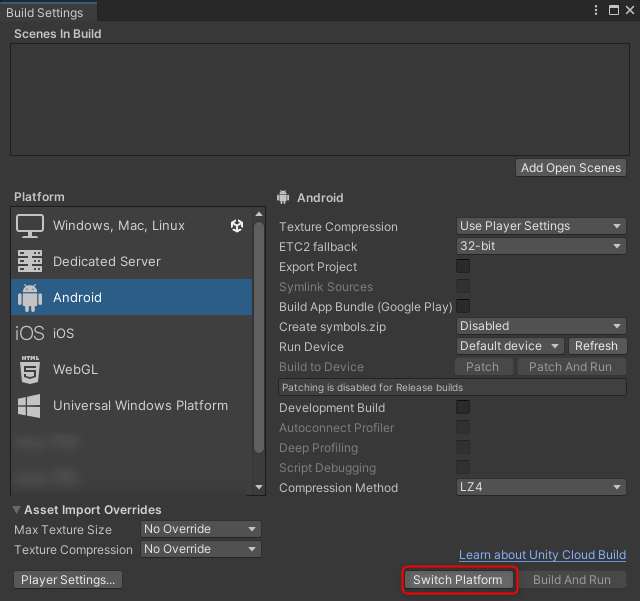
Task: Click the Android icon in settings header
Action: coord(283,197)
